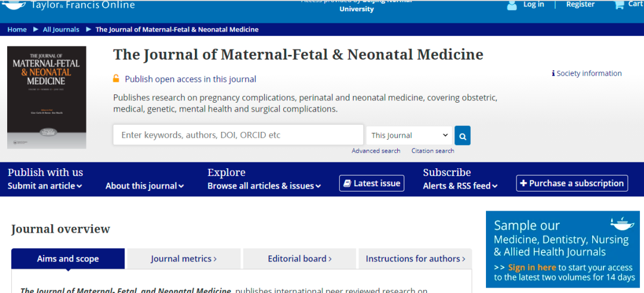Click the journal cover thumbnail

[x=47, y=97]
